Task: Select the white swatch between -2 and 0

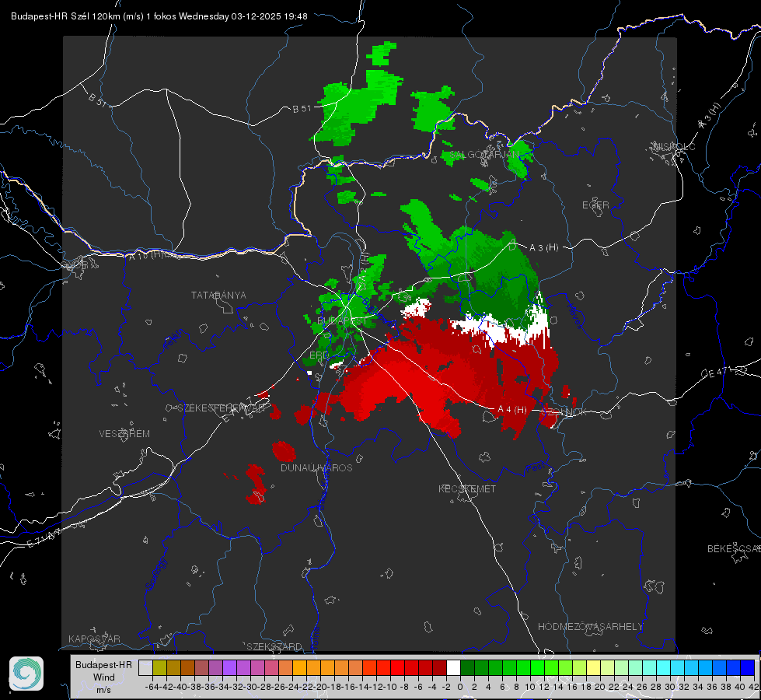Action: 453,667
